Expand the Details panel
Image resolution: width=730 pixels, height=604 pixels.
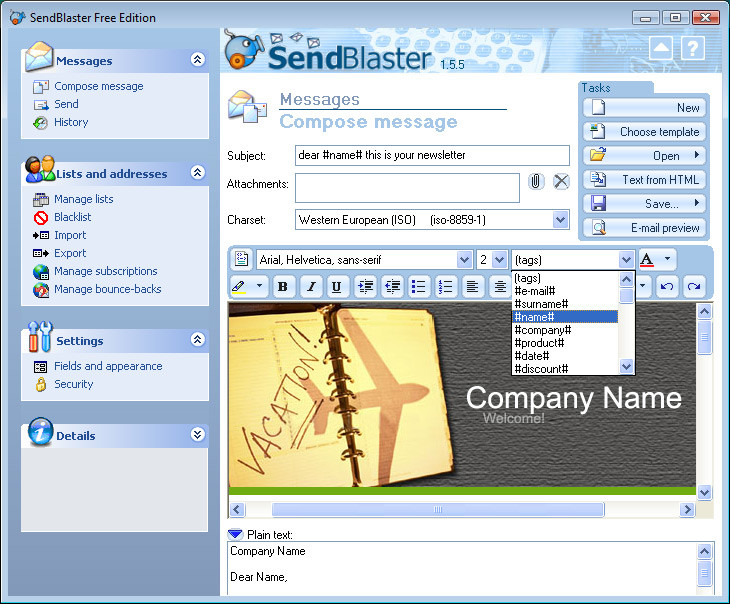197,434
